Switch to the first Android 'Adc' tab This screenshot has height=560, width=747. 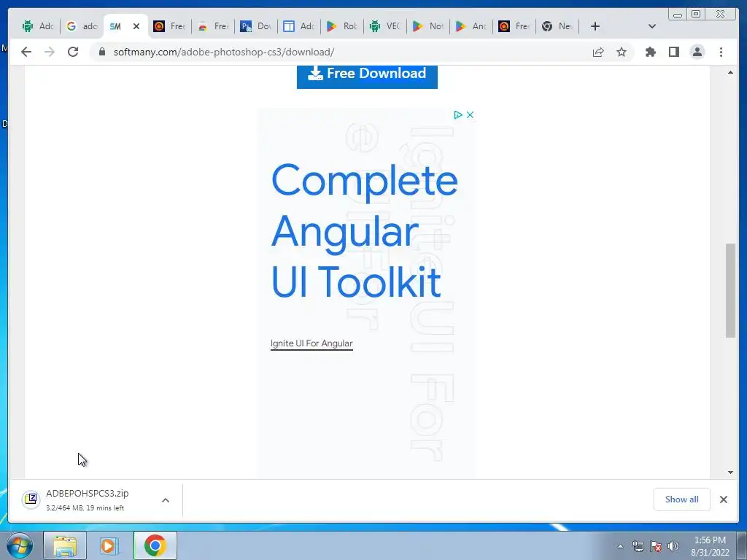pyautogui.click(x=39, y=26)
